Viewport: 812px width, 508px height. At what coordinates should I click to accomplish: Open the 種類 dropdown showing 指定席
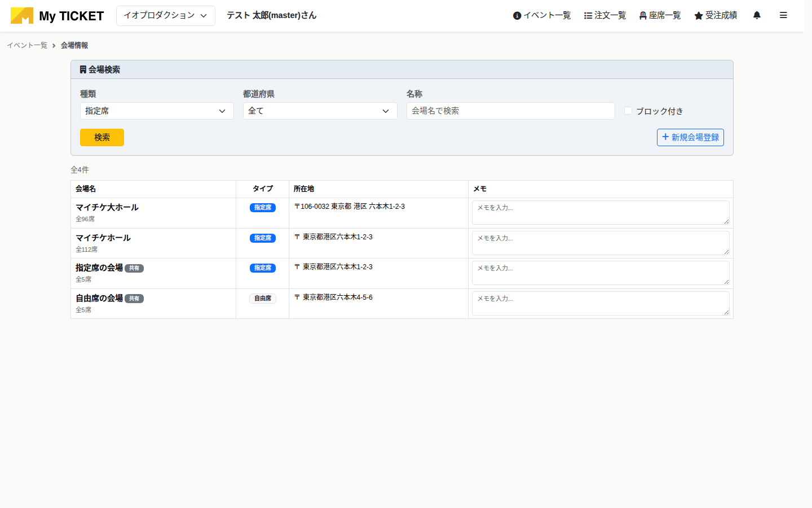tap(157, 111)
